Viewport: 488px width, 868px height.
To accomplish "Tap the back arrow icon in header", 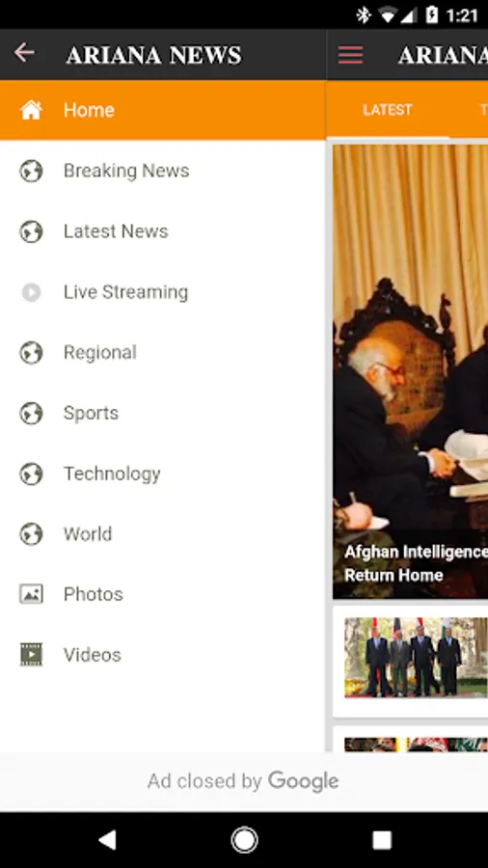I will pos(24,53).
